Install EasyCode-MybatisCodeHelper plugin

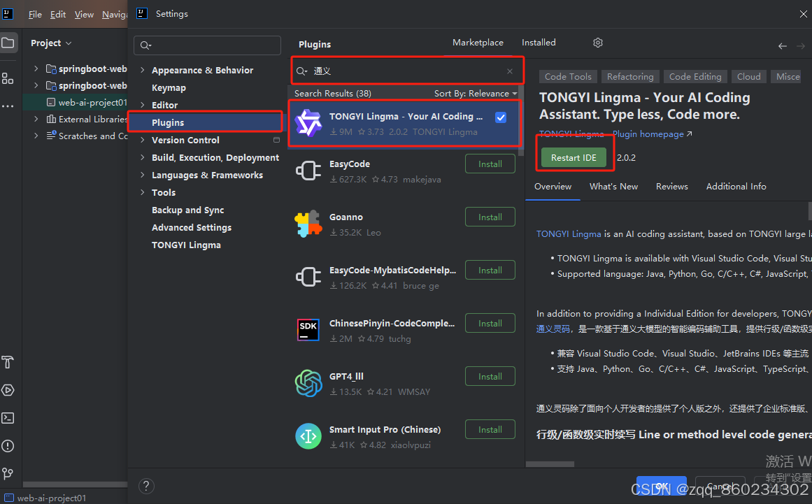[x=490, y=270]
